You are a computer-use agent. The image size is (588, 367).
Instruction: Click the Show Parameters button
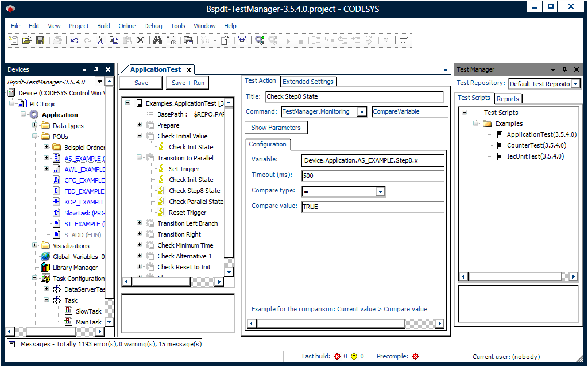[276, 128]
